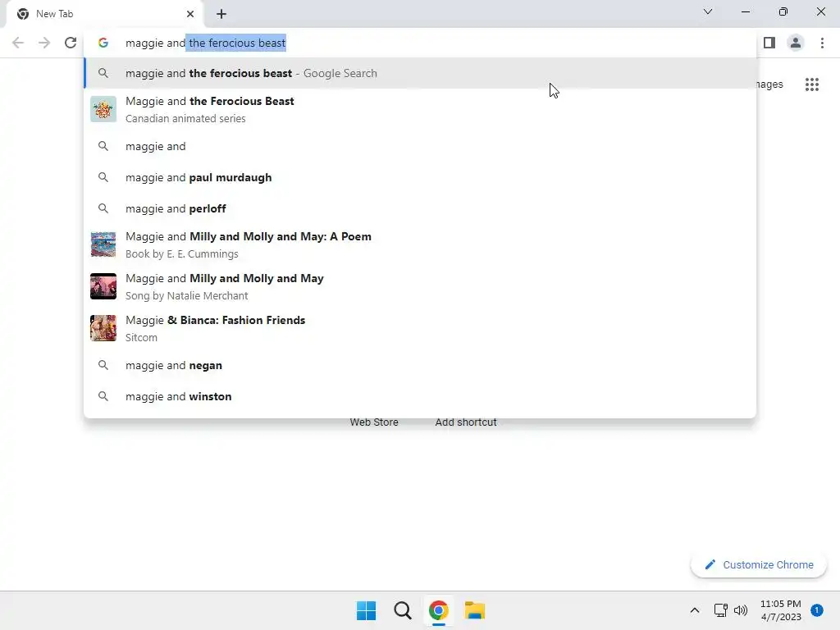Open Chrome three-dot menu

click(822, 43)
